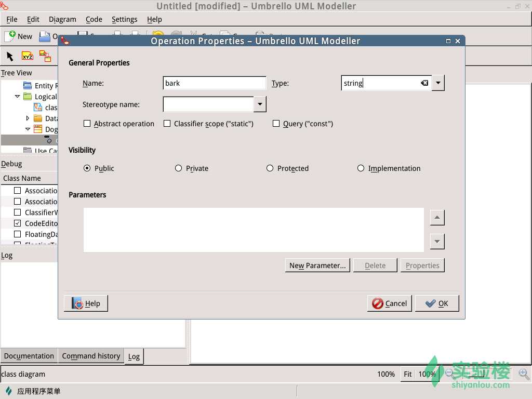Click the parameter Properties button
Screen dimensions: 532x399
coord(422,265)
